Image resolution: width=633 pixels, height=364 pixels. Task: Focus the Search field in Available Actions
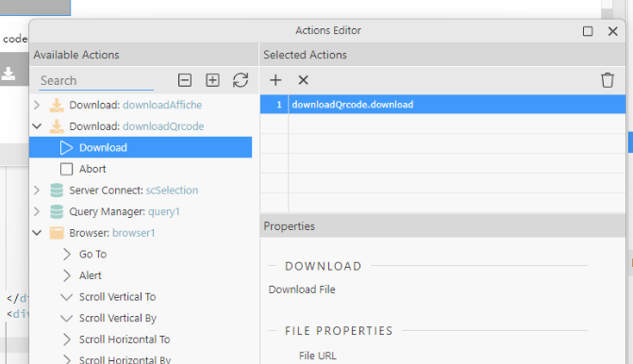(96, 81)
